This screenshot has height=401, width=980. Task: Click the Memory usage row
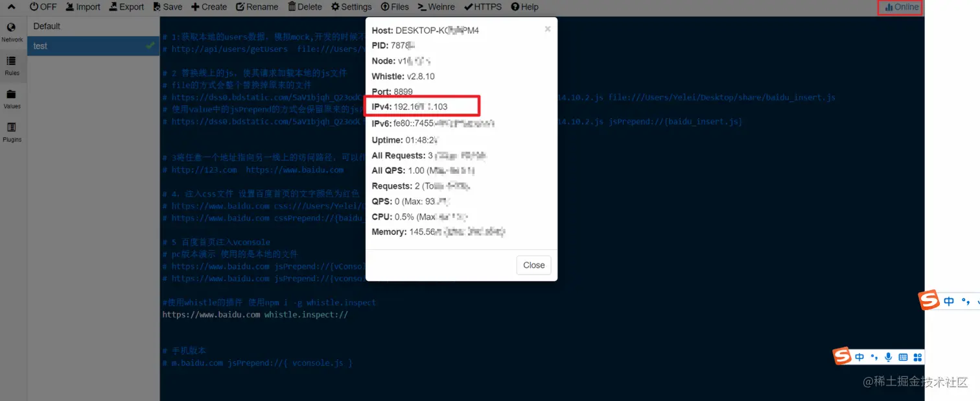(439, 232)
